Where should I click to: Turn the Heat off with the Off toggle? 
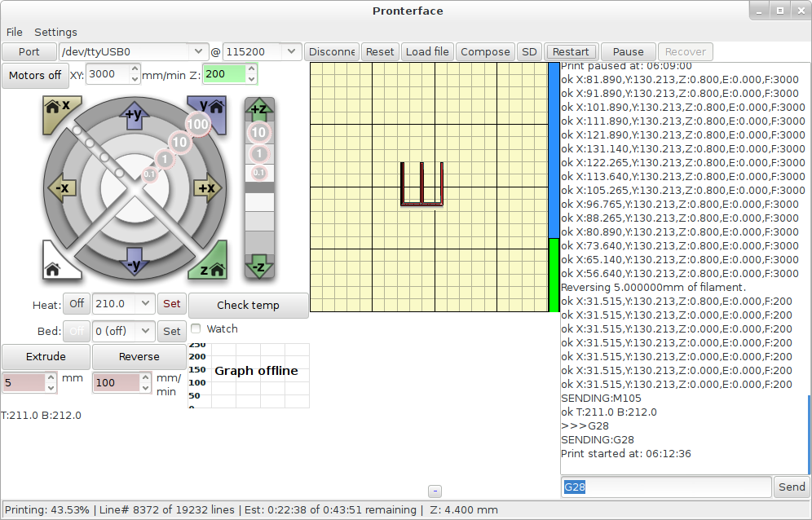pyautogui.click(x=77, y=304)
